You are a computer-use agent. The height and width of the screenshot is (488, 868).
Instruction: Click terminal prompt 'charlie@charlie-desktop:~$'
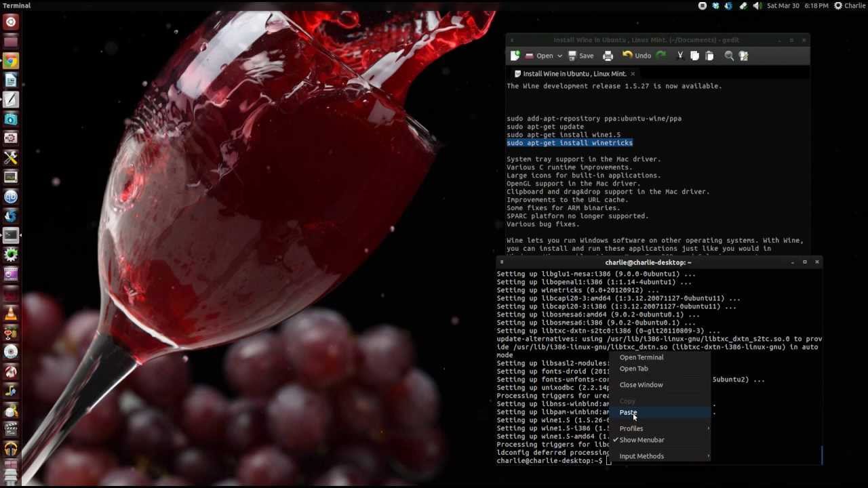[x=549, y=461]
